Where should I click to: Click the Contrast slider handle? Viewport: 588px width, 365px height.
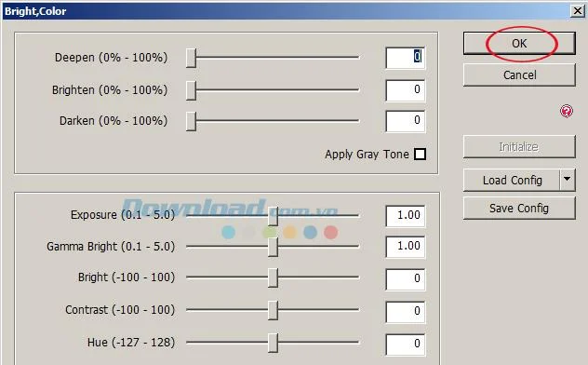coord(273,310)
